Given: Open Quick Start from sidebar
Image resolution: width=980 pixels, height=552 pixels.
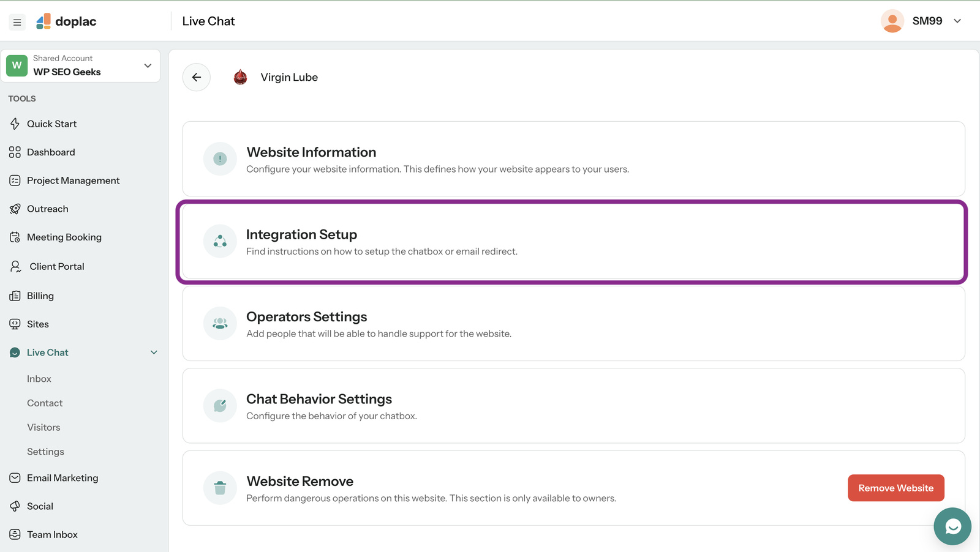Looking at the screenshot, I should click(x=52, y=124).
